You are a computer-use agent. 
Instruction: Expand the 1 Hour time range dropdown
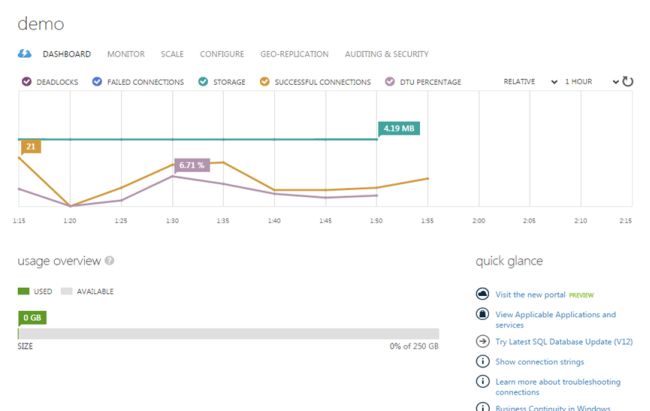tap(588, 82)
